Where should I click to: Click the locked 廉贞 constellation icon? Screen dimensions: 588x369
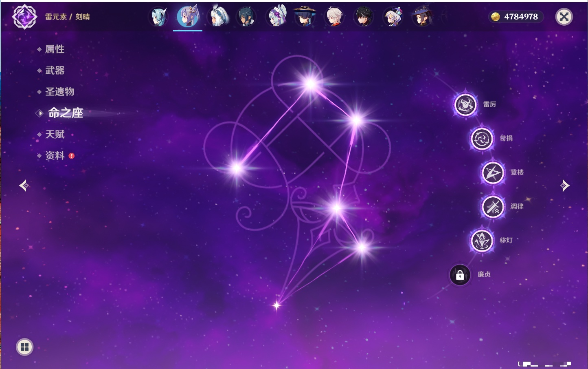click(460, 275)
